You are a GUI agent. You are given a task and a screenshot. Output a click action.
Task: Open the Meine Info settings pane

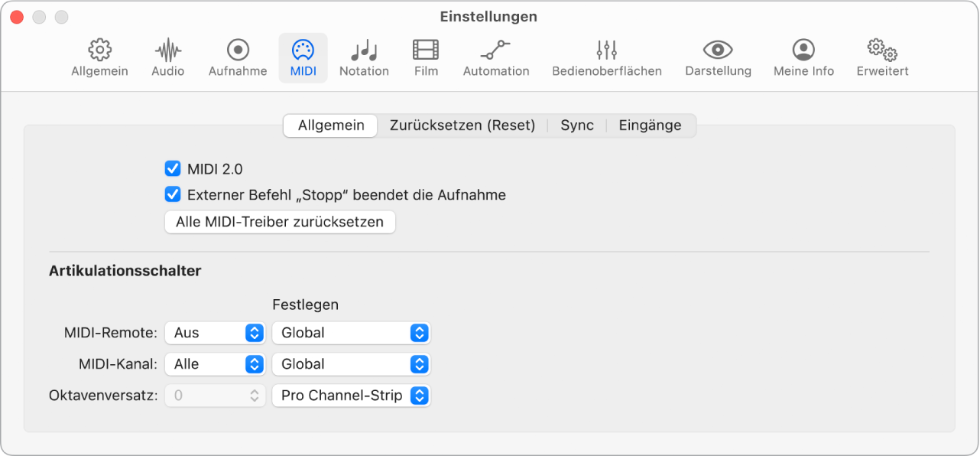pos(803,58)
